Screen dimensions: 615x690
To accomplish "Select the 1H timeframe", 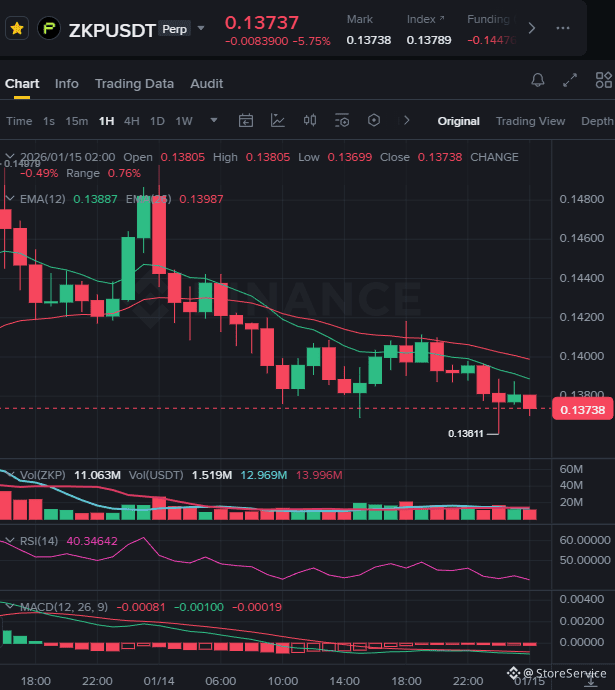I will [106, 121].
